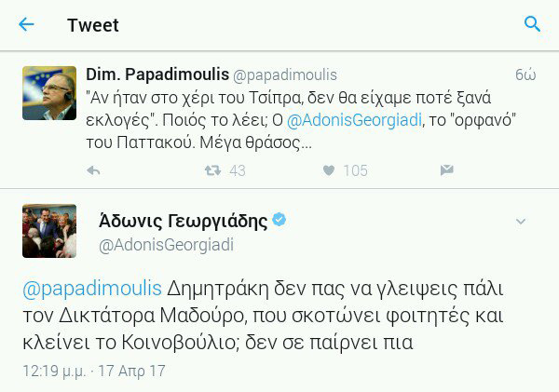Open search with the magnifier icon
559x392 pixels.
coord(533,24)
